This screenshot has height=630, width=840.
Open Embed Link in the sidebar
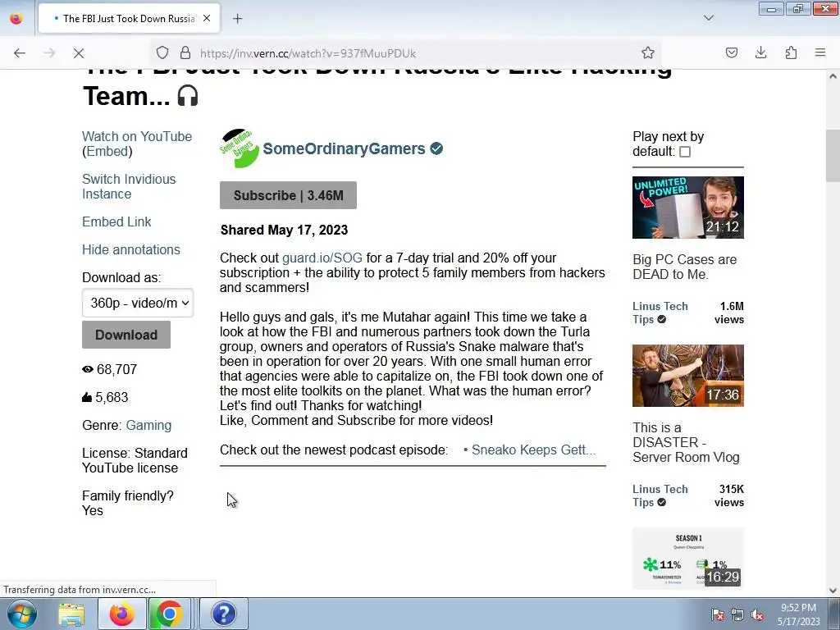pos(116,221)
